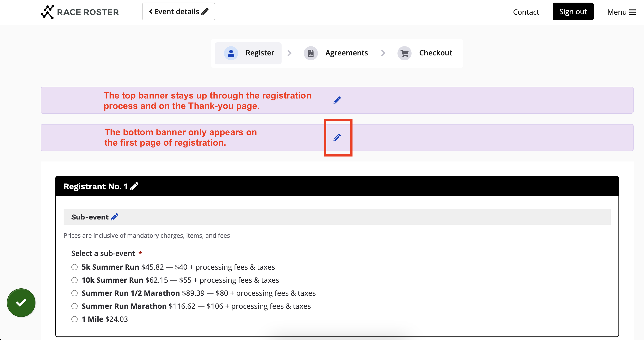Click chevron between Agreements and Checkout

383,53
